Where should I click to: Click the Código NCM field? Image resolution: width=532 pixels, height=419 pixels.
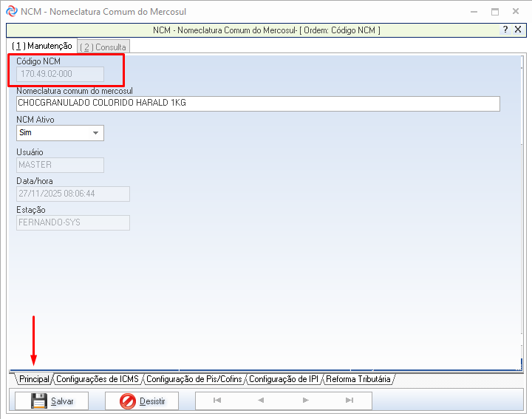point(60,75)
